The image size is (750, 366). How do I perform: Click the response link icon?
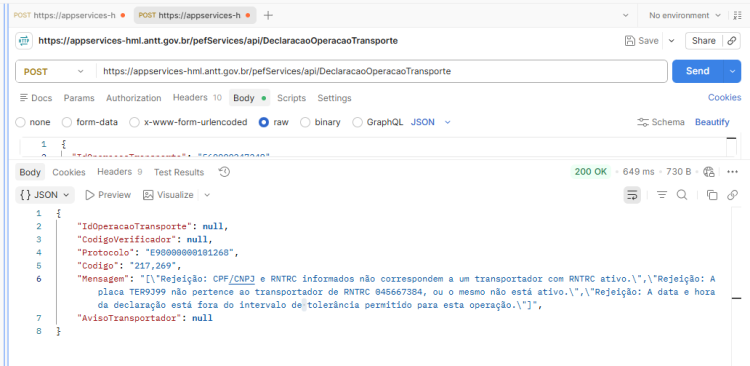(x=732, y=195)
